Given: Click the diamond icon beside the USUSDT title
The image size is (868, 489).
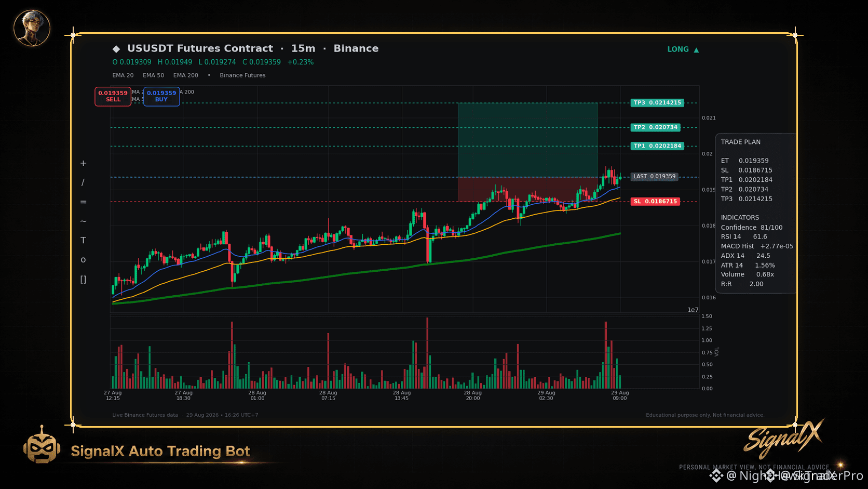Looking at the screenshot, I should 116,49.
